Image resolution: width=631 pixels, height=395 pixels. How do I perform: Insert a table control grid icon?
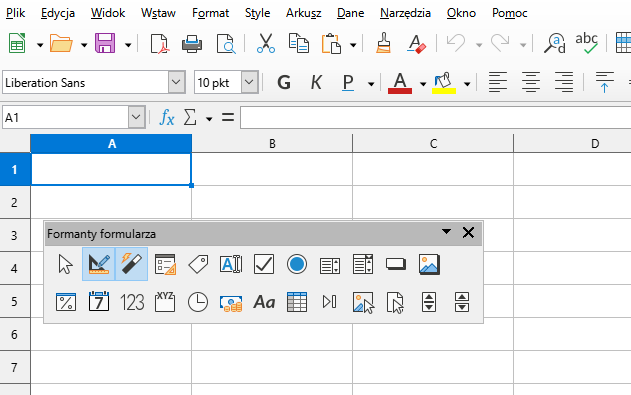click(x=297, y=302)
